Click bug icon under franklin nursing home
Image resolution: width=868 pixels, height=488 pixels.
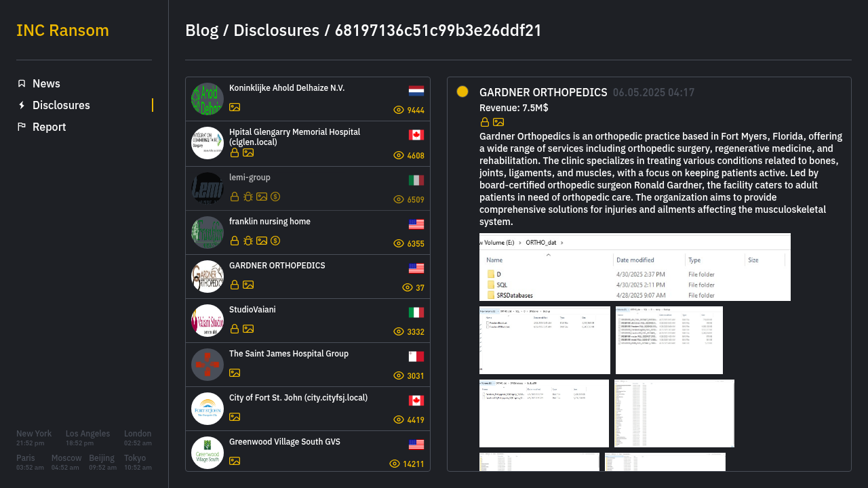[248, 241]
